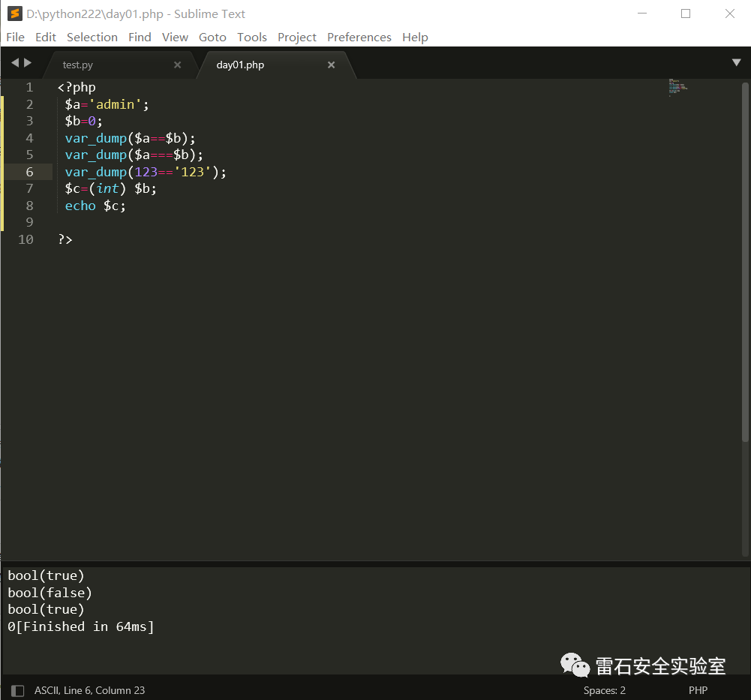The height and width of the screenshot is (700, 751).
Task: Click line number 6 in the gutter
Action: [29, 172]
